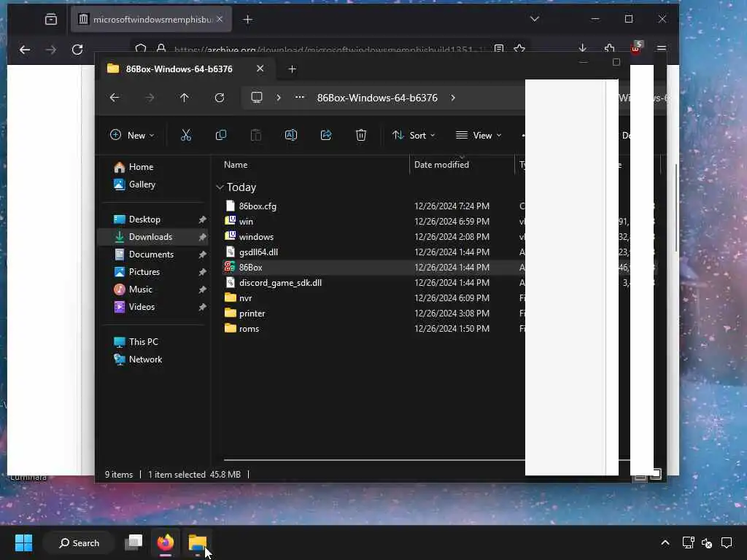Close the microsoftwindowsmemphisbu Firefox tab
The width and height of the screenshot is (747, 560).
[x=220, y=19]
